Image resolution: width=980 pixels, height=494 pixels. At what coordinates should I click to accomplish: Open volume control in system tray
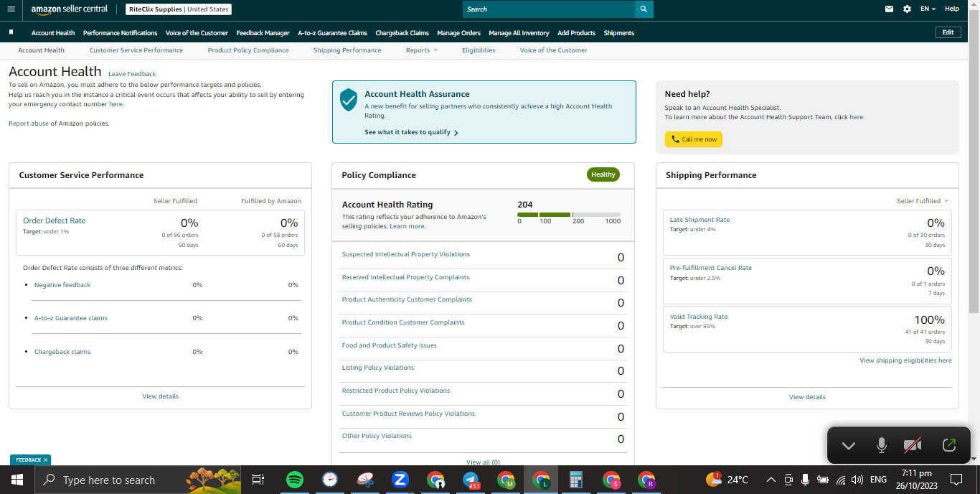[x=857, y=480]
